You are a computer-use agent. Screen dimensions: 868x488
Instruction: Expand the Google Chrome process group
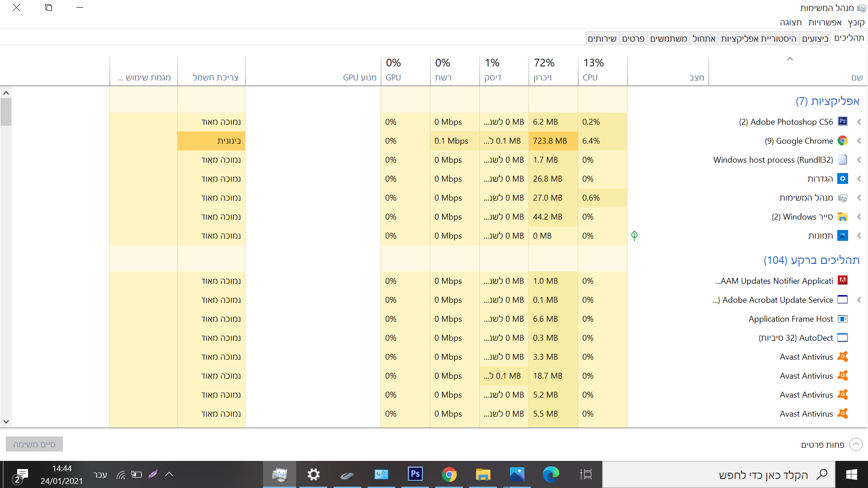[x=859, y=141]
